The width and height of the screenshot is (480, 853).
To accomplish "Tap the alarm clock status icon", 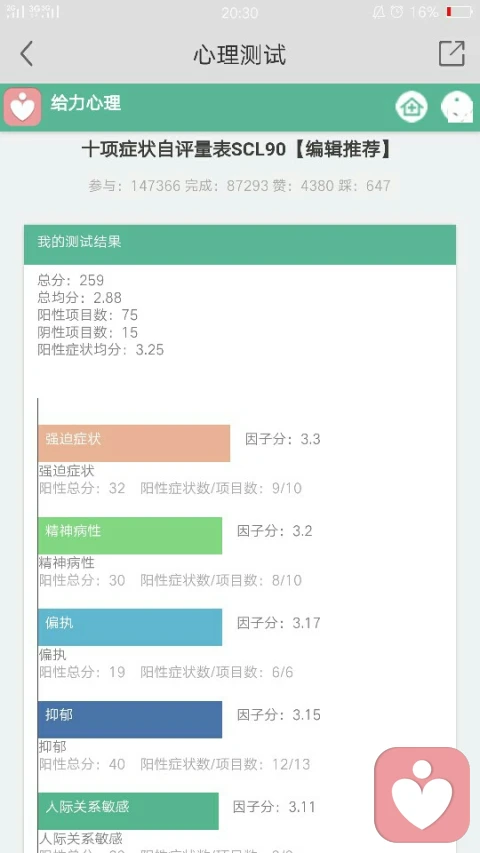I will 397,12.
